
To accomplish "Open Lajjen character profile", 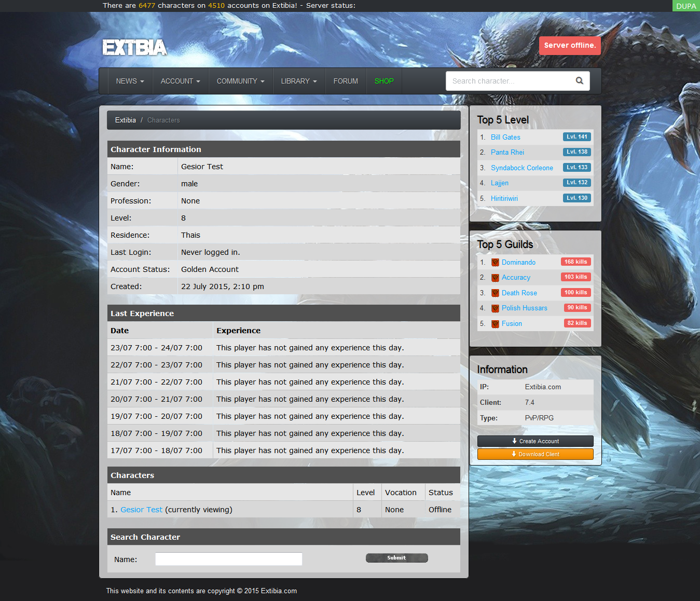I will [x=500, y=183].
